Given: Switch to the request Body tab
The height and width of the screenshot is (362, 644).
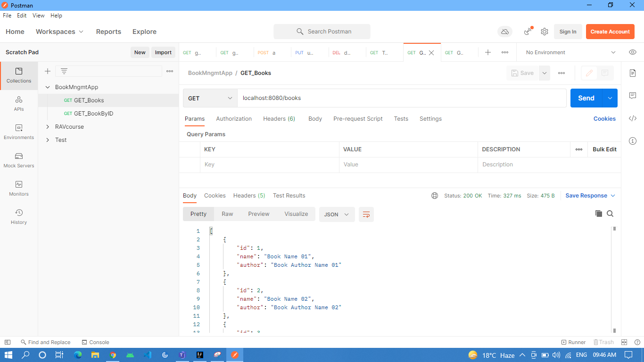Looking at the screenshot, I should [315, 119].
